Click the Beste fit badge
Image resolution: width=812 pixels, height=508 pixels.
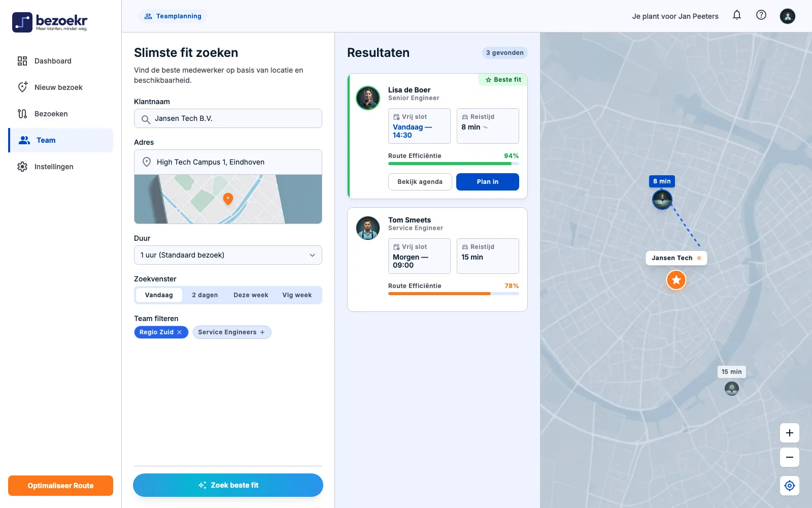pos(503,80)
